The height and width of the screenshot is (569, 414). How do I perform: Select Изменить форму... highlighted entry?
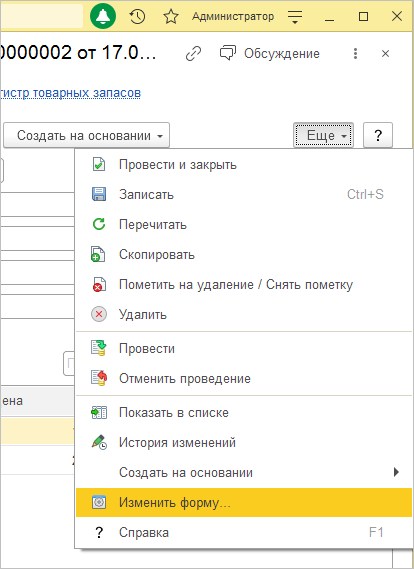244,503
